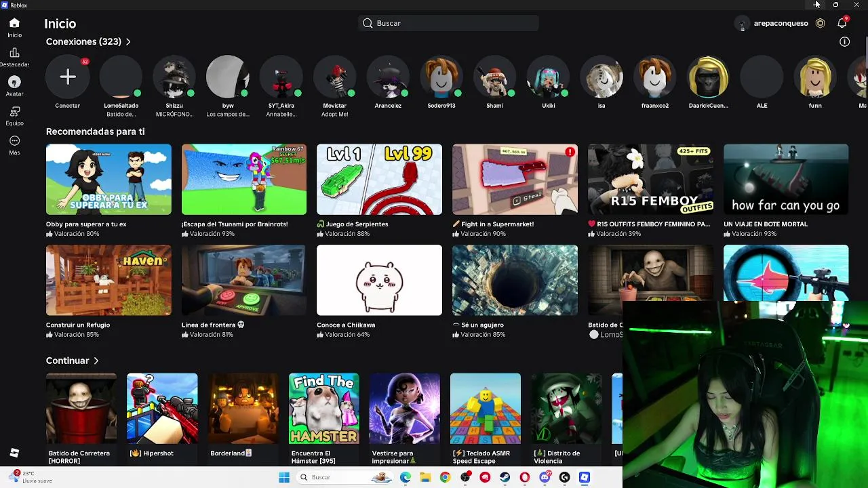
Task: Open Juego de Serpientes game thumbnail
Action: 379,180
